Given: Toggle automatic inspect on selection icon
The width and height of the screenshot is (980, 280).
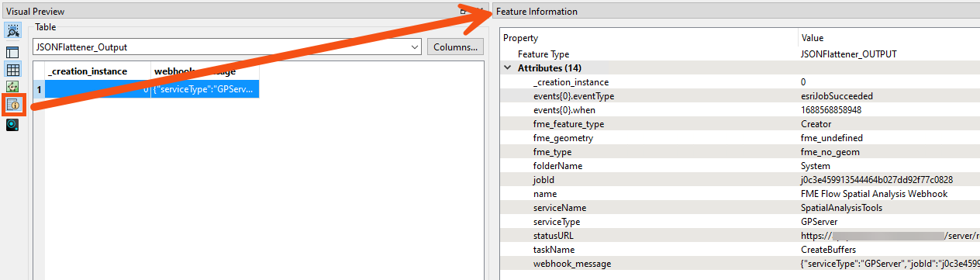Looking at the screenshot, I should tap(13, 31).
